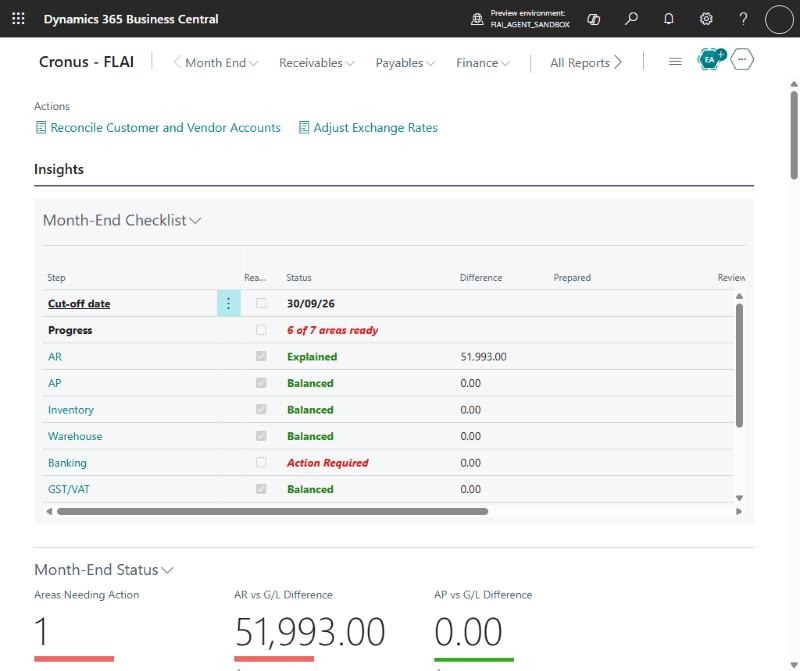Show more options for Cut-off date row

(x=229, y=304)
